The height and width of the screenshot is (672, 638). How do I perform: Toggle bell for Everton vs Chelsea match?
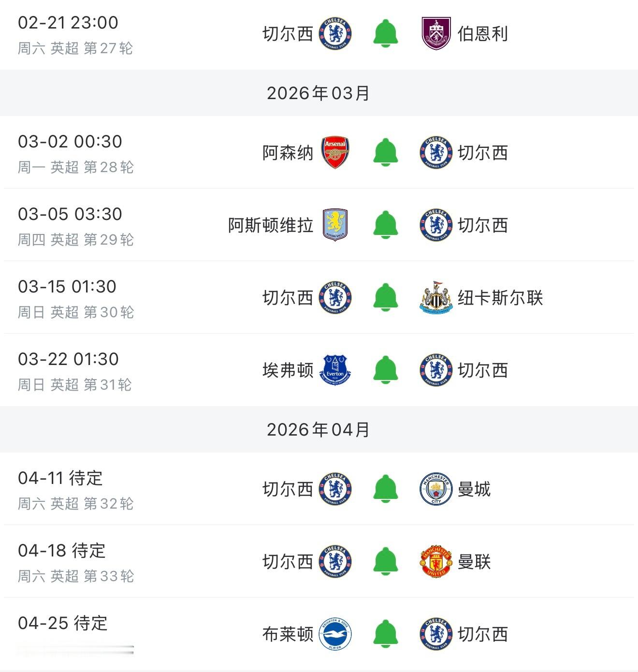coord(386,370)
